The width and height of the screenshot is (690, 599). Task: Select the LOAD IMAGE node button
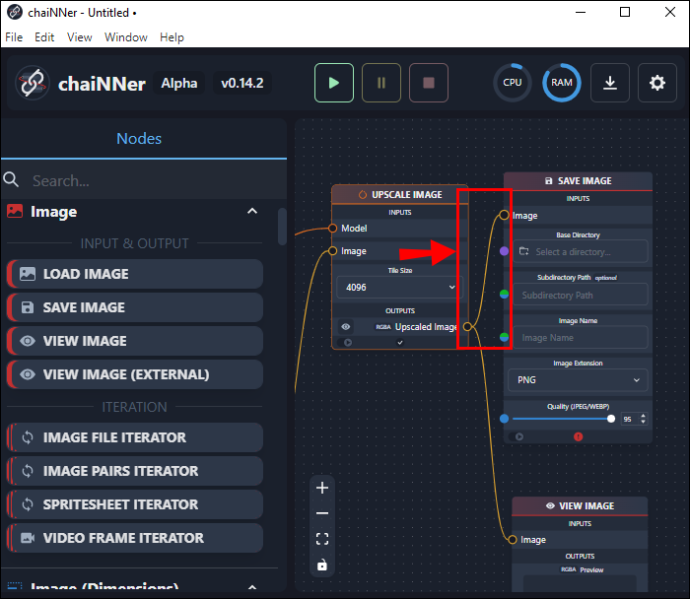click(x=135, y=274)
